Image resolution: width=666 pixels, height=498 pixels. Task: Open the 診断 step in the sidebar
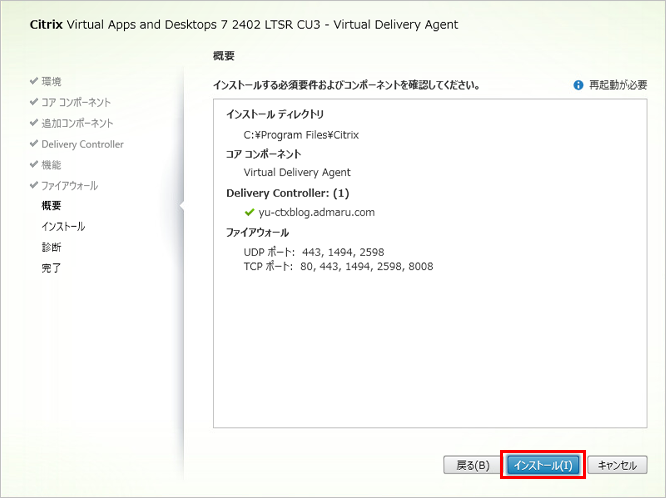tap(52, 247)
